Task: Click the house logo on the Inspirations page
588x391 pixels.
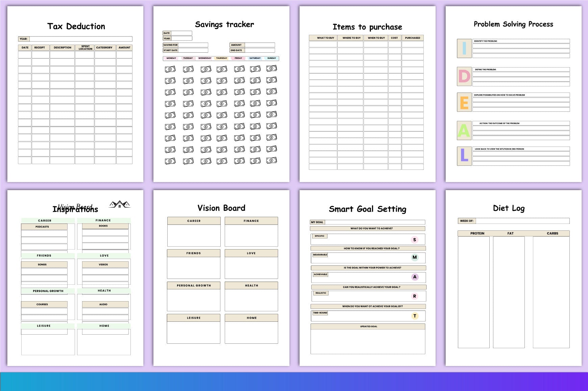Action: (120, 204)
